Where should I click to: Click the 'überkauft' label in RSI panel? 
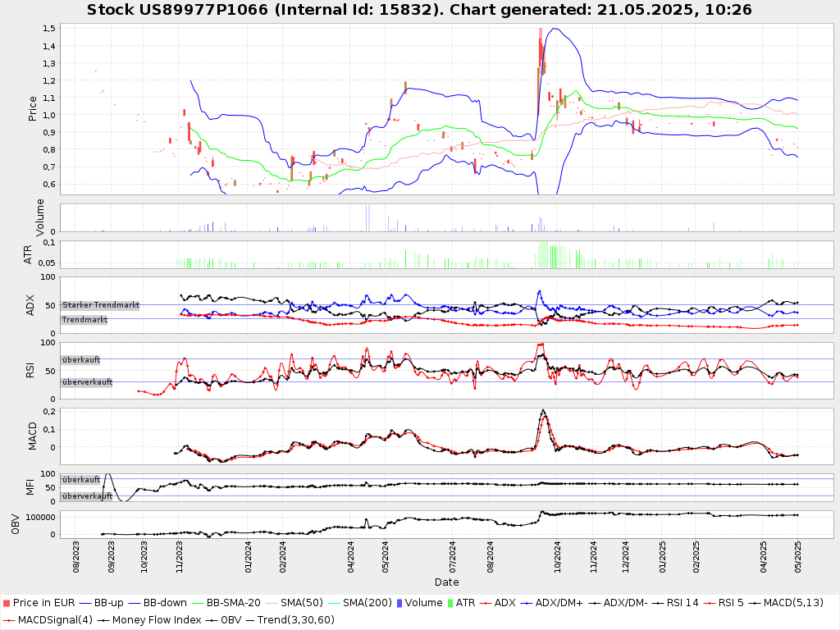[x=81, y=359]
